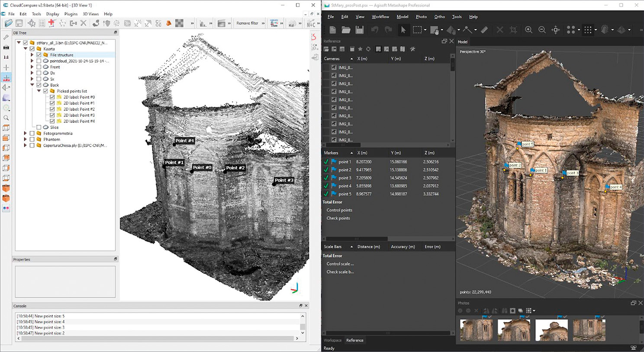The height and width of the screenshot is (352, 644).
Task: Open the rectangle selection dropdown arrow in Metashape
Action: point(425,30)
